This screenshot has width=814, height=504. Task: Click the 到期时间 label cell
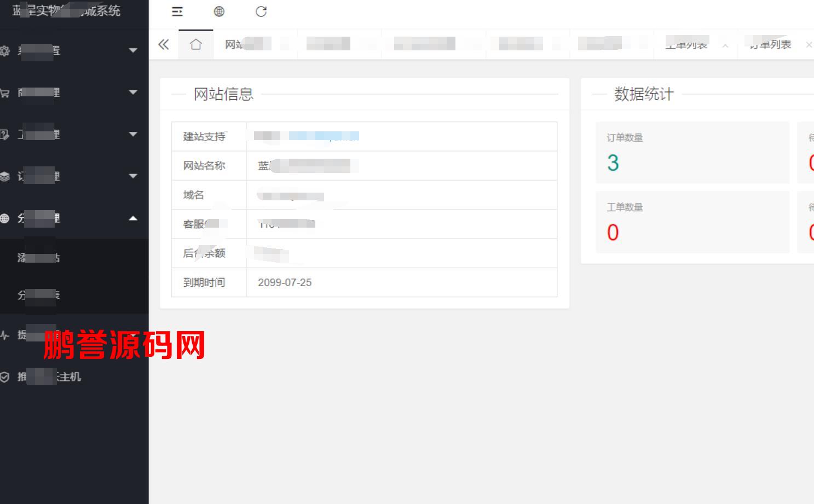pos(209,282)
